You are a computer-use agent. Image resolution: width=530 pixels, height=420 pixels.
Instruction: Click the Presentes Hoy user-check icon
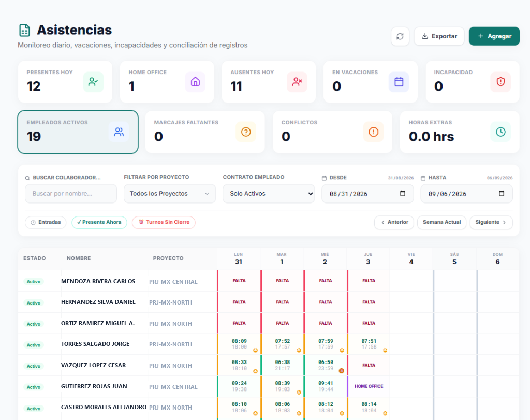click(93, 82)
